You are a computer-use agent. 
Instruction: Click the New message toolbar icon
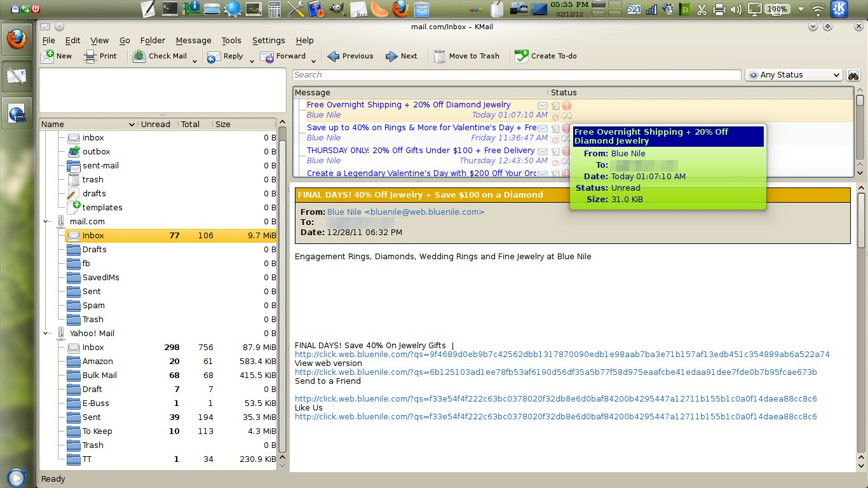48,56
